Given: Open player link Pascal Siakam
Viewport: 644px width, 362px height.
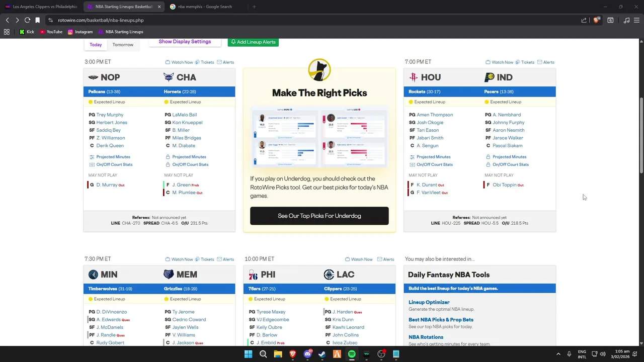Looking at the screenshot, I should 507,146.
